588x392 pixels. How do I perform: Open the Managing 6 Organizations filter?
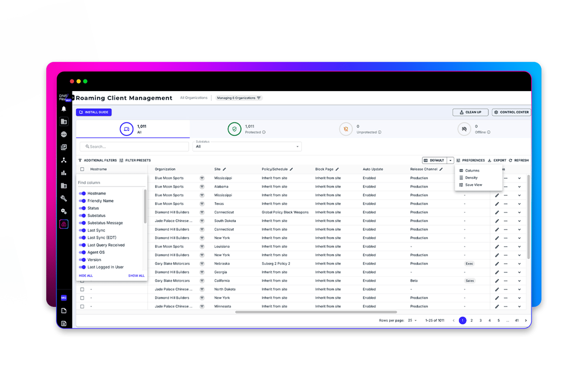click(x=238, y=98)
